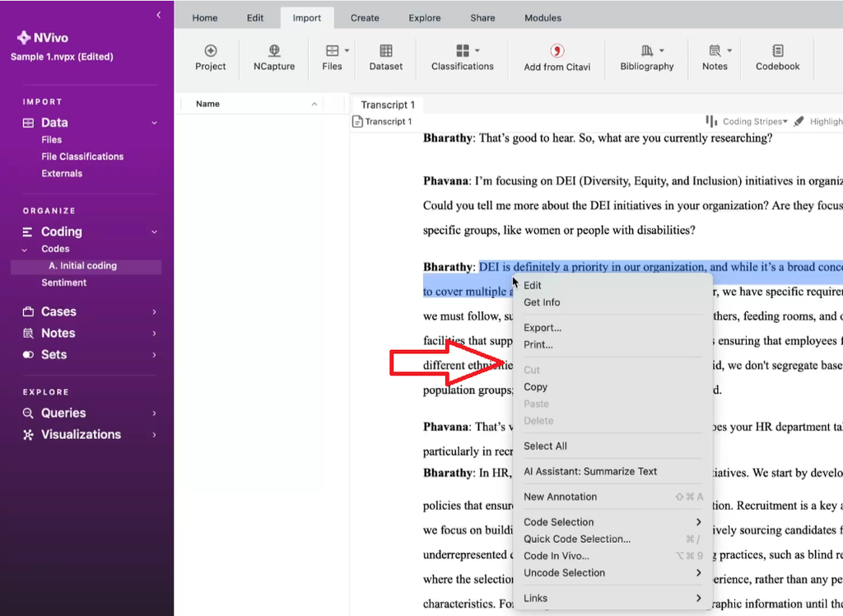
Task: Click the Highlight marker icon
Action: [x=799, y=121]
